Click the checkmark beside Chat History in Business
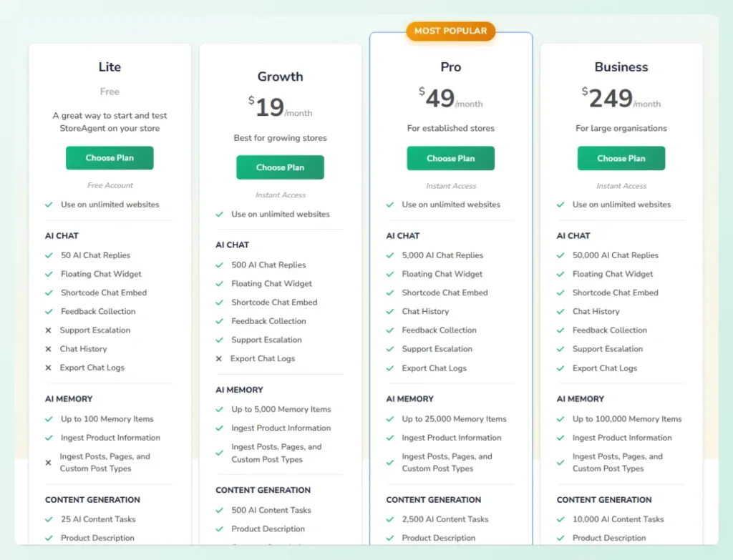The width and height of the screenshot is (733, 560). tap(560, 312)
